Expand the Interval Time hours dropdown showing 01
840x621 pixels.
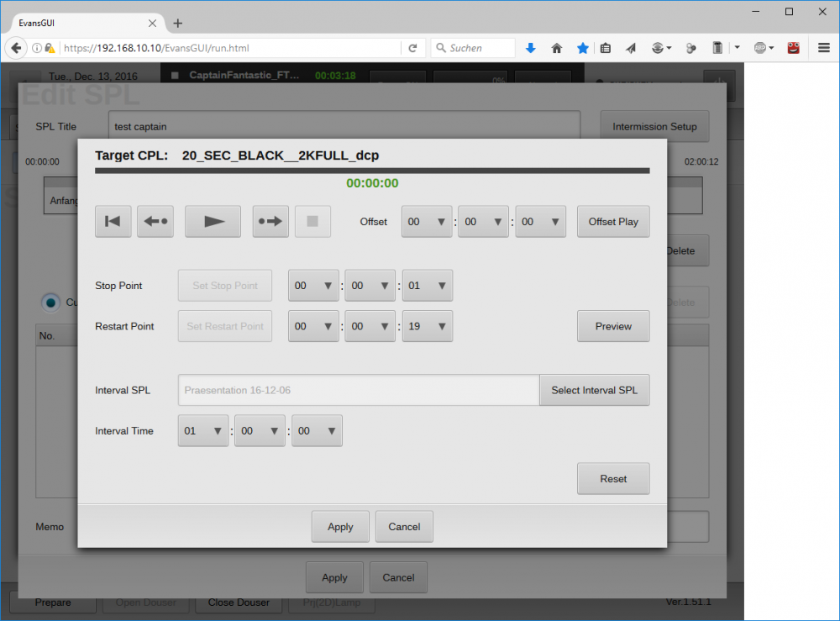(202, 431)
